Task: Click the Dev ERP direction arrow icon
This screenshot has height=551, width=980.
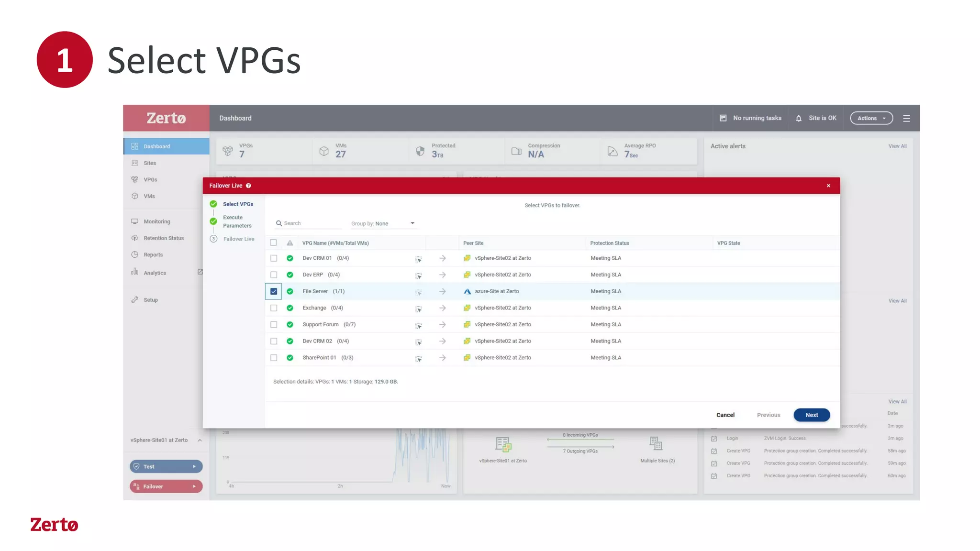Action: pos(443,275)
